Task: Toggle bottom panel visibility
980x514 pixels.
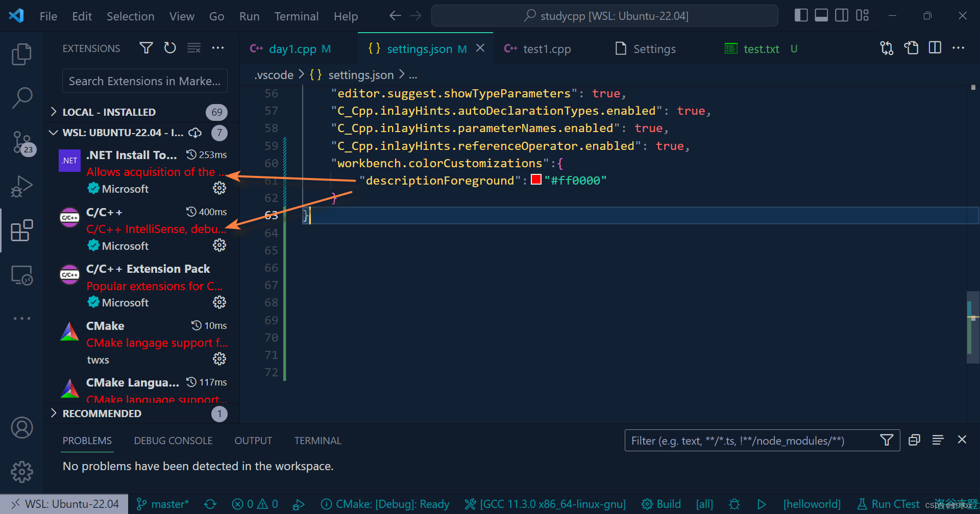Action: point(821,16)
